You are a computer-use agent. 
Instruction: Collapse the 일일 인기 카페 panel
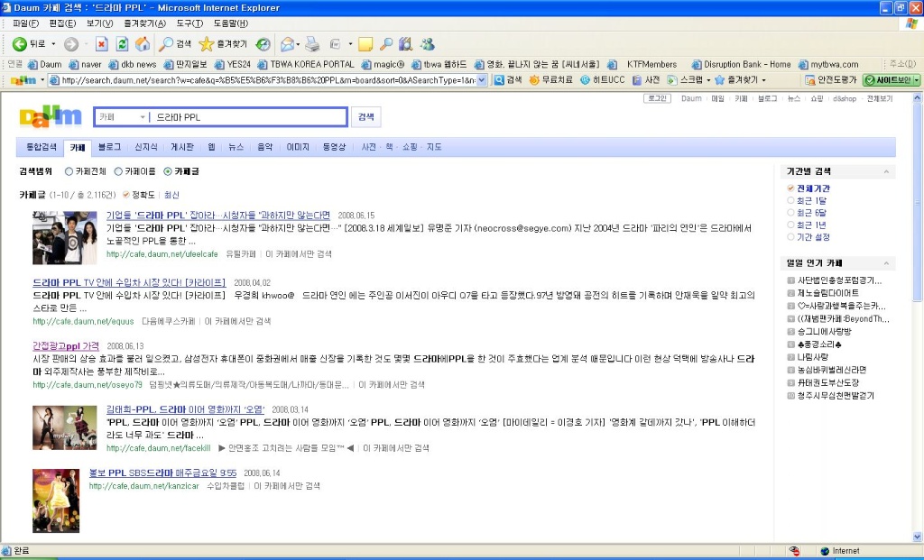pyautogui.click(x=886, y=263)
